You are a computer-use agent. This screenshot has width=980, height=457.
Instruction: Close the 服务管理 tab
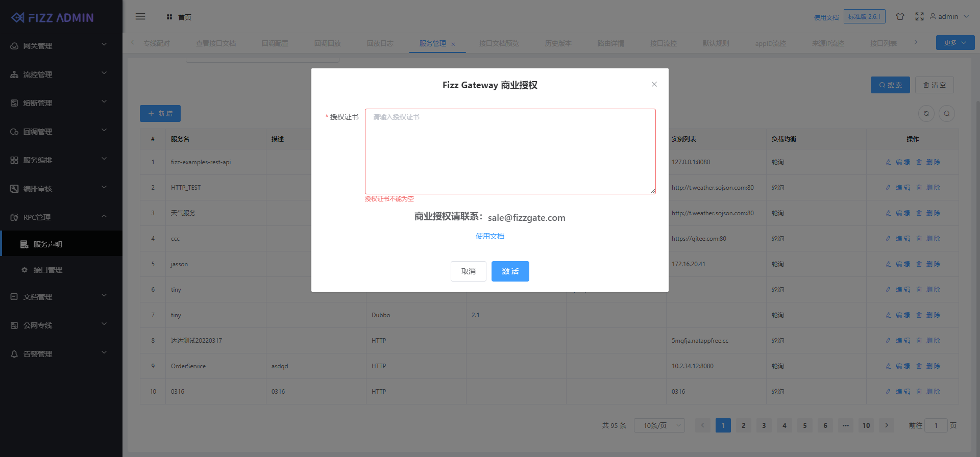tap(453, 44)
